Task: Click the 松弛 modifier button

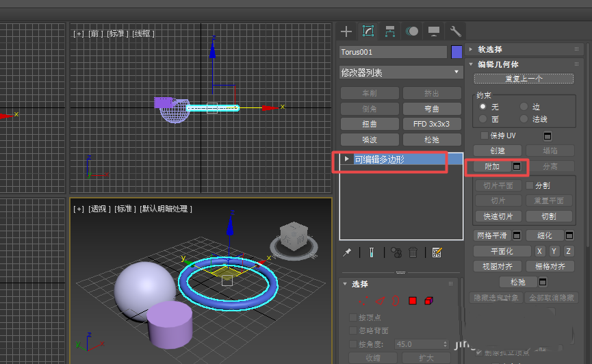Action: point(432,140)
